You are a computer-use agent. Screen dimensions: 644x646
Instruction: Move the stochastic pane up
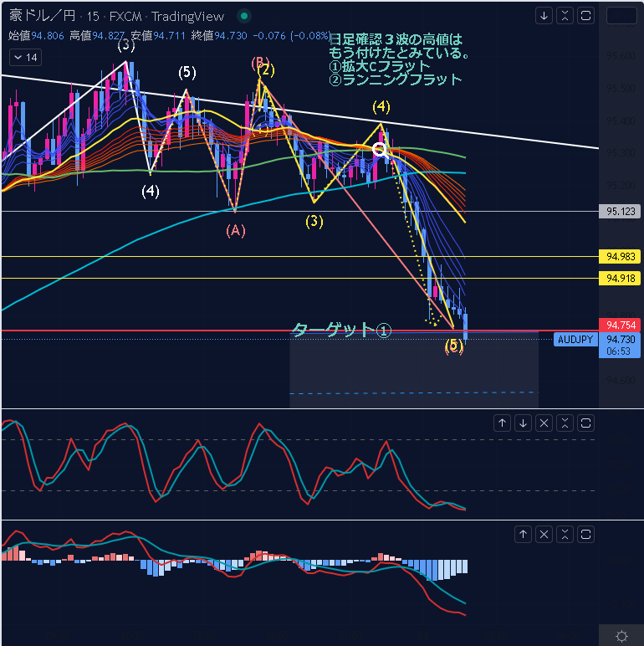click(503, 423)
